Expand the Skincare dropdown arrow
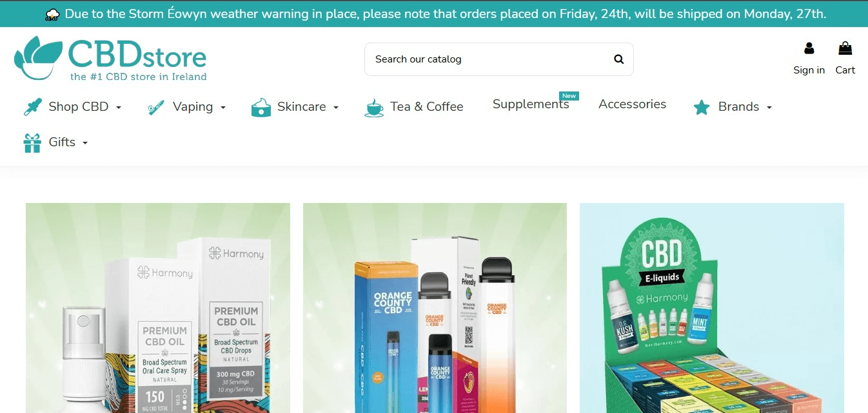 coord(336,108)
